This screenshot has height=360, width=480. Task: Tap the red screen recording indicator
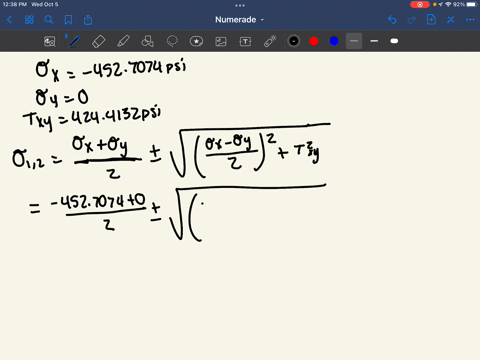click(420, 4)
